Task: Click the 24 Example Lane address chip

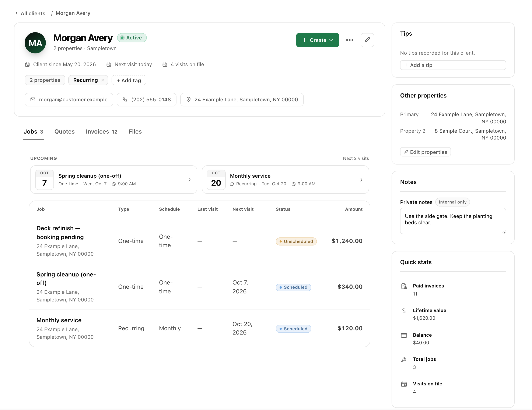Action: [242, 100]
